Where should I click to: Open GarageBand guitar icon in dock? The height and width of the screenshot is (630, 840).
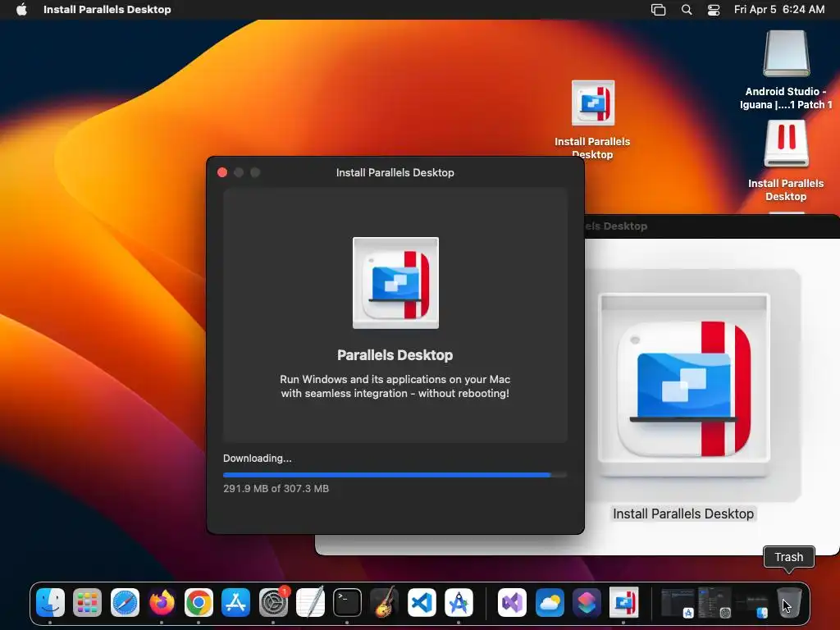coord(384,603)
